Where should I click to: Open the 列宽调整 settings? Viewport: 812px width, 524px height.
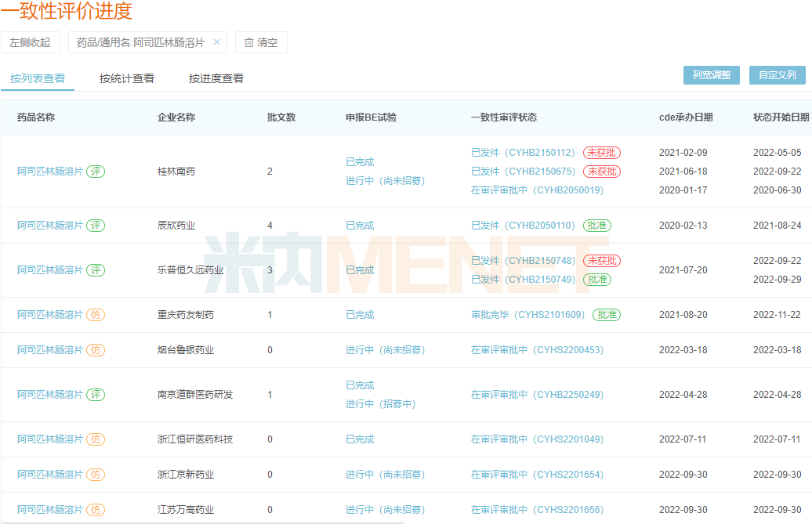712,74
